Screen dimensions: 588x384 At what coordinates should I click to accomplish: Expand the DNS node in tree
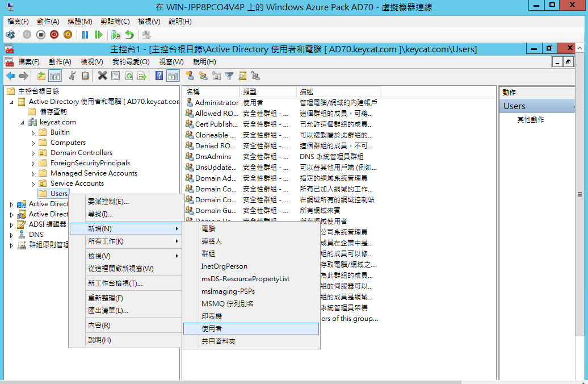coord(11,235)
